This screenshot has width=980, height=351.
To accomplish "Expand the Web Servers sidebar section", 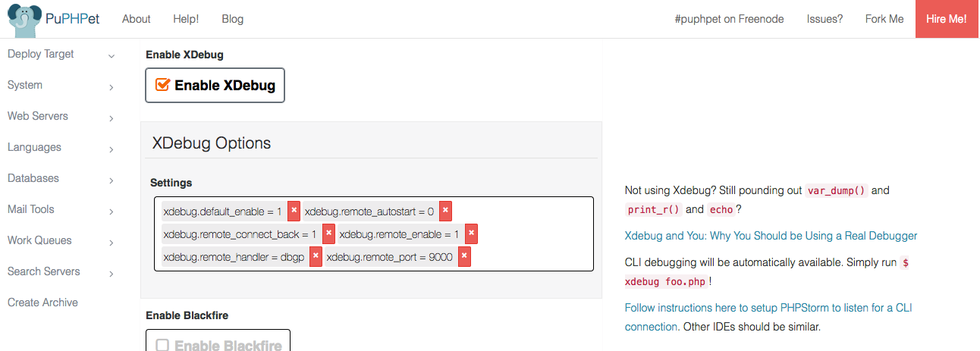I will [112, 118].
